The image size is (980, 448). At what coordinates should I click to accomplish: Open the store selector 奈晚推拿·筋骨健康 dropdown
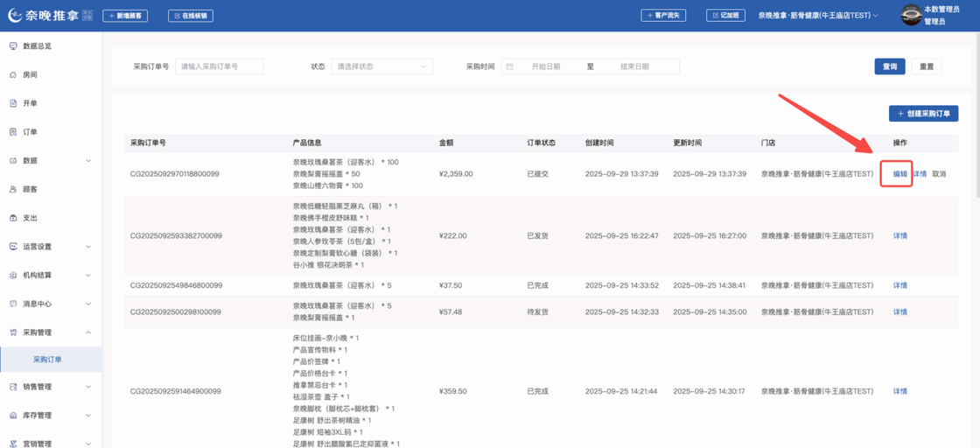tap(819, 16)
